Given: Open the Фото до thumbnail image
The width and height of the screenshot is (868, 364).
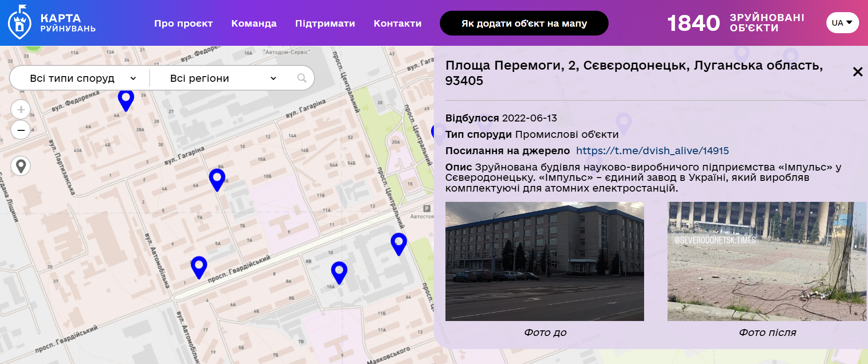Looking at the screenshot, I should click(545, 261).
